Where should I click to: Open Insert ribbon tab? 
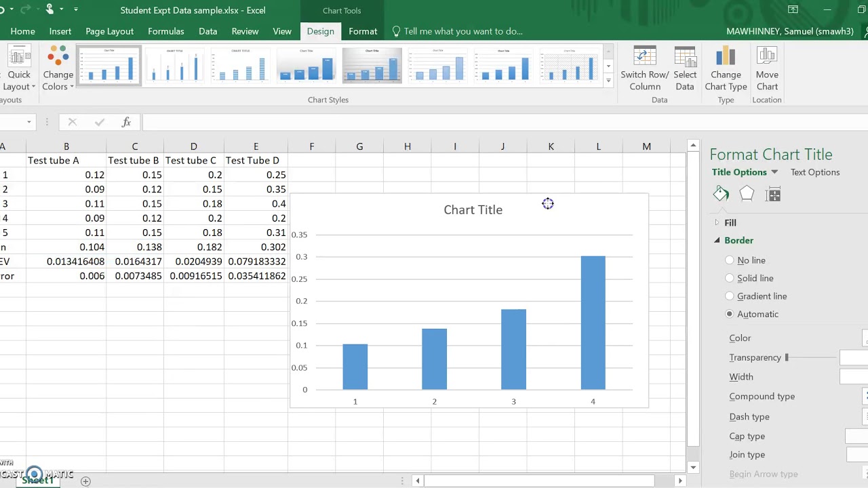pos(60,31)
